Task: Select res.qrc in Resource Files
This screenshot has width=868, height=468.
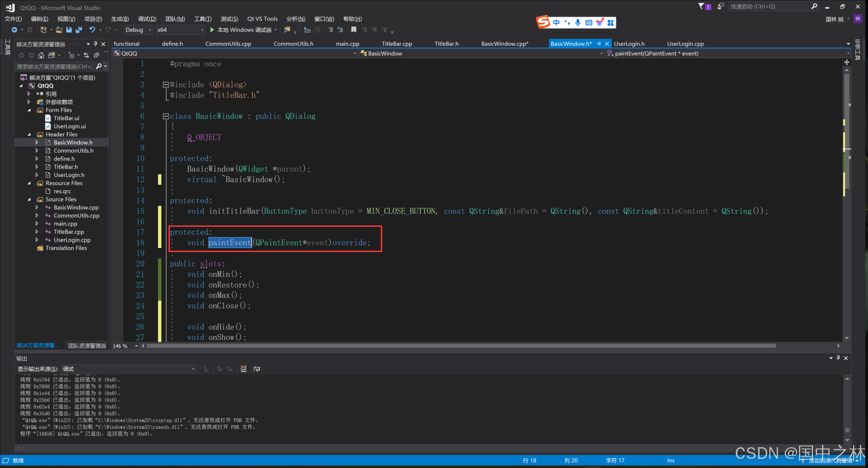Action: [x=62, y=191]
